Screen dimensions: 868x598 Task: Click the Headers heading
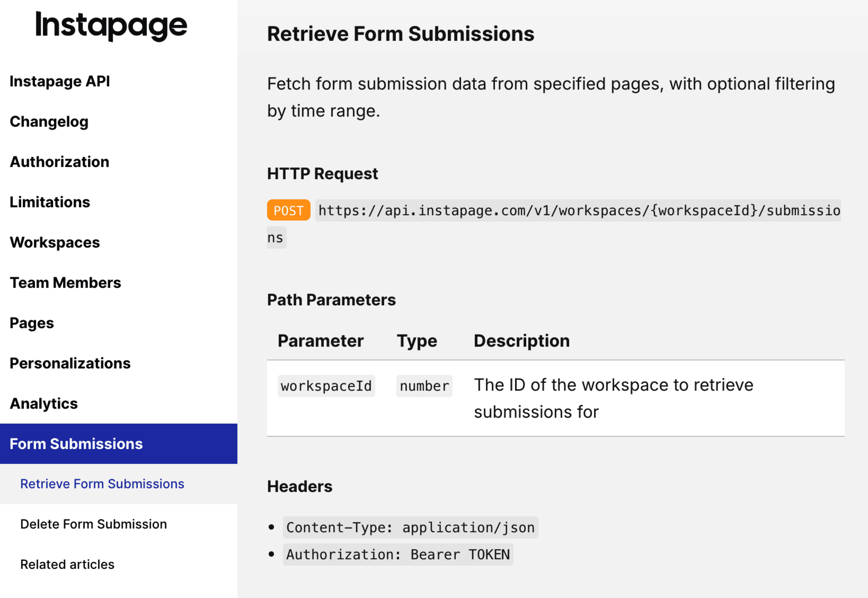tap(300, 486)
